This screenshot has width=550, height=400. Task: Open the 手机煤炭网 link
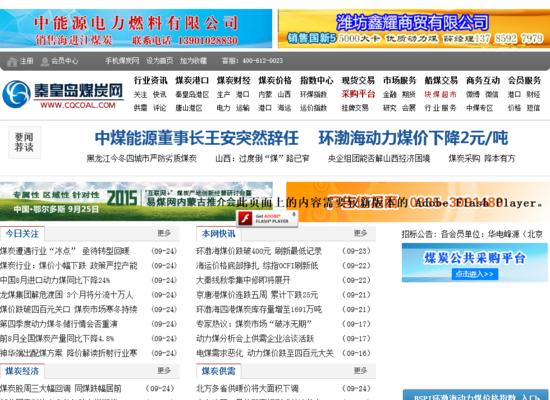(x=122, y=61)
